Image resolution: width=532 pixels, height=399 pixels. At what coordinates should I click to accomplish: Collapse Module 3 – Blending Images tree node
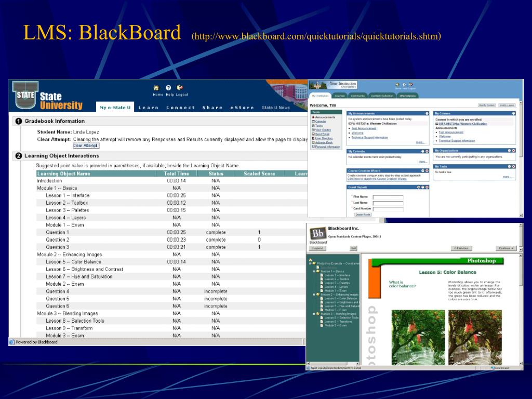pyautogui.click(x=314, y=314)
